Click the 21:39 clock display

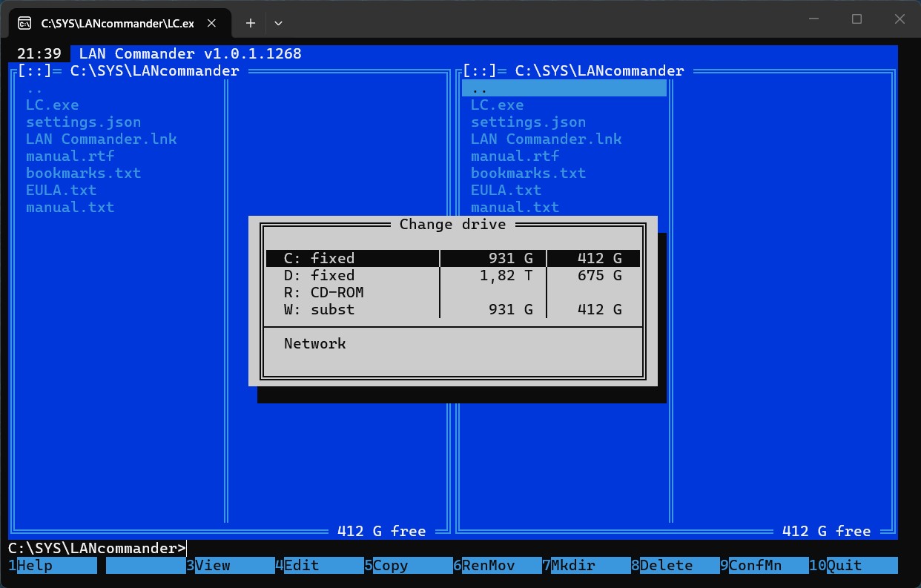[39, 54]
